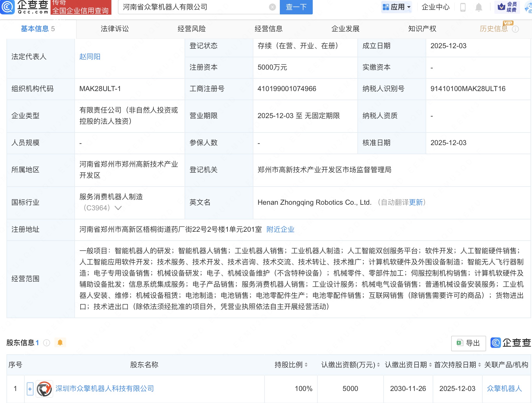This screenshot has height=403, width=532.
Task: Open the mobile app phone icon
Action: click(x=463, y=7)
